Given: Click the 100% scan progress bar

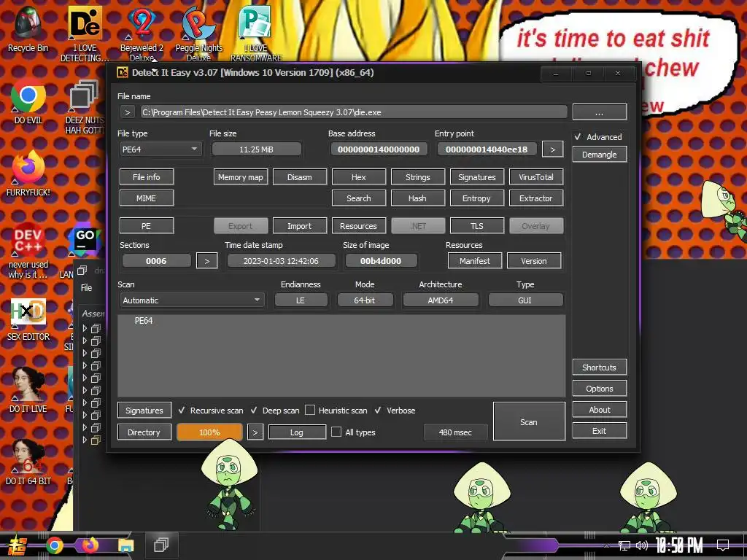Looking at the screenshot, I should pyautogui.click(x=209, y=432).
